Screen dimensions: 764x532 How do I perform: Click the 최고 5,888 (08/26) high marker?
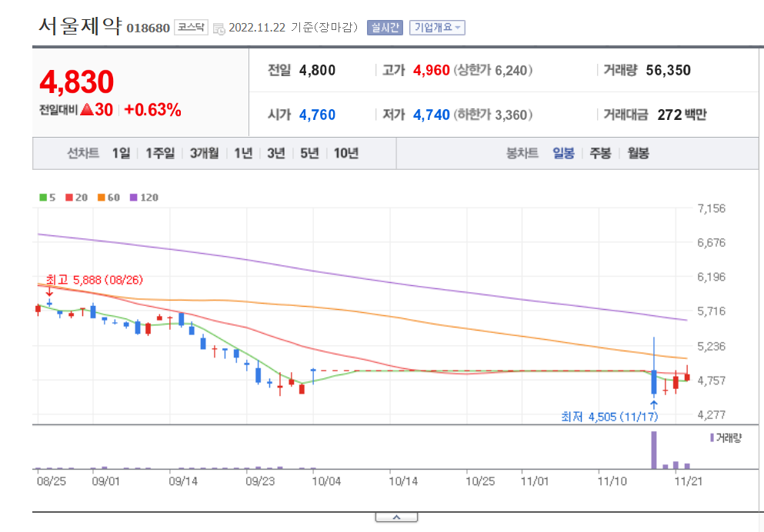click(x=94, y=280)
